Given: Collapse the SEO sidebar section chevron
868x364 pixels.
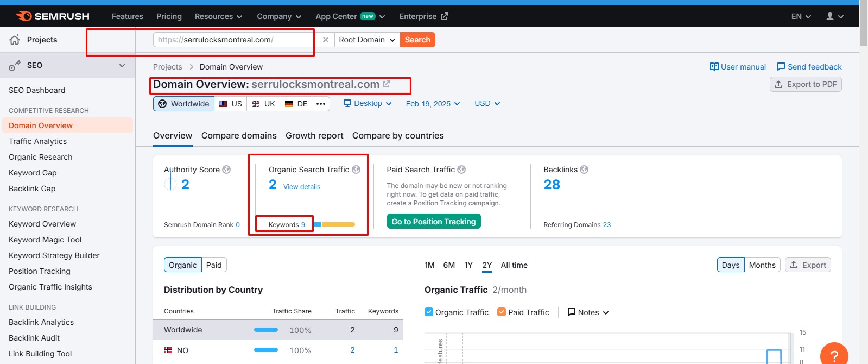Looking at the screenshot, I should point(122,65).
